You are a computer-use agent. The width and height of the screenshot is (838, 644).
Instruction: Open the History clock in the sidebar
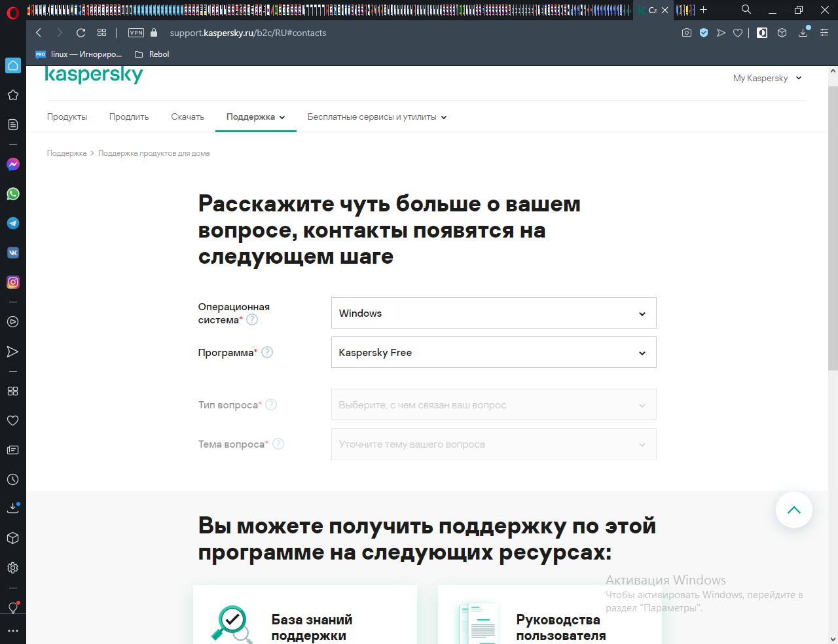(12, 480)
